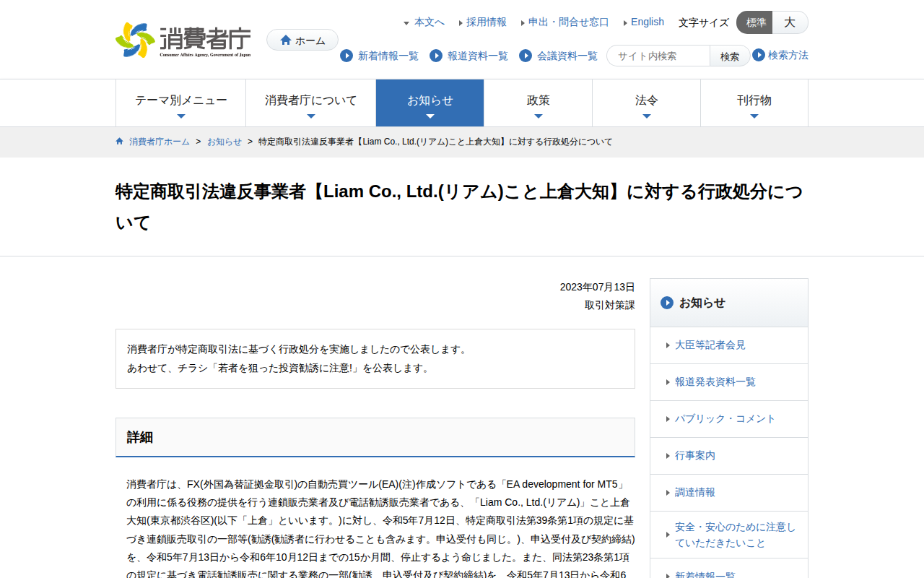The width and height of the screenshot is (924, 578).
Task: Open パブリック・コメント in sidebar
Action: click(x=729, y=419)
